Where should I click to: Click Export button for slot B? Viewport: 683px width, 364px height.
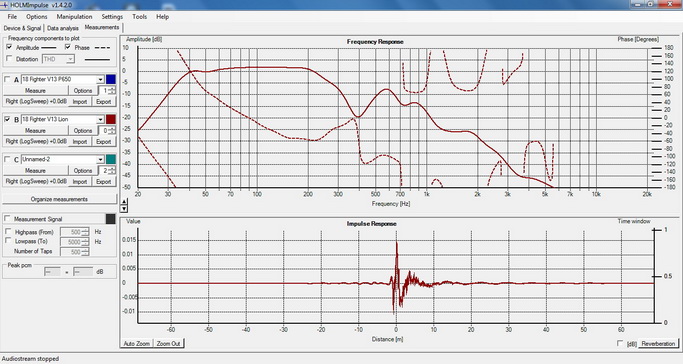[104, 142]
